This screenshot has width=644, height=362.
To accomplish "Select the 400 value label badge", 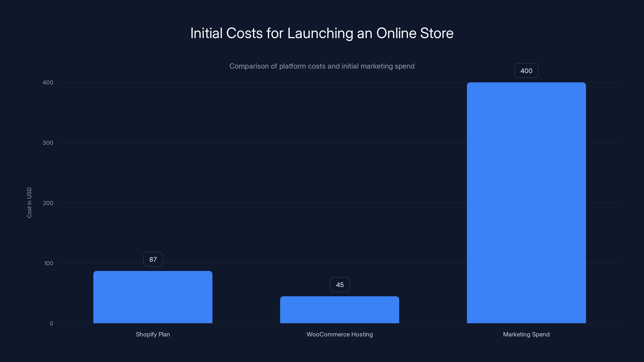I will 526,71.
